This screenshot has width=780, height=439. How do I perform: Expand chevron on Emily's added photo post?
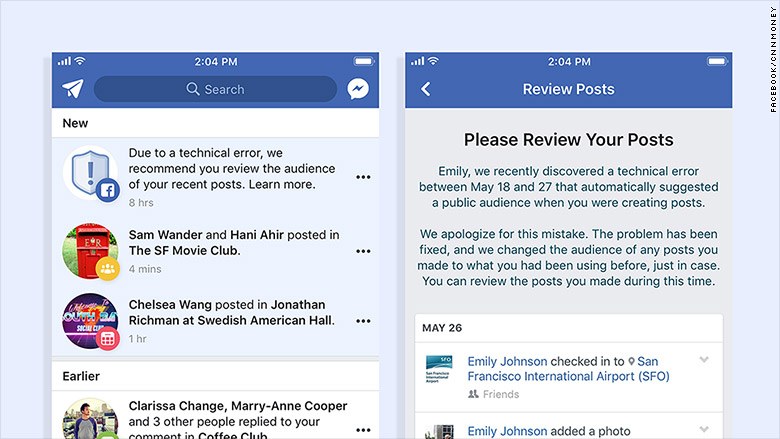(704, 430)
